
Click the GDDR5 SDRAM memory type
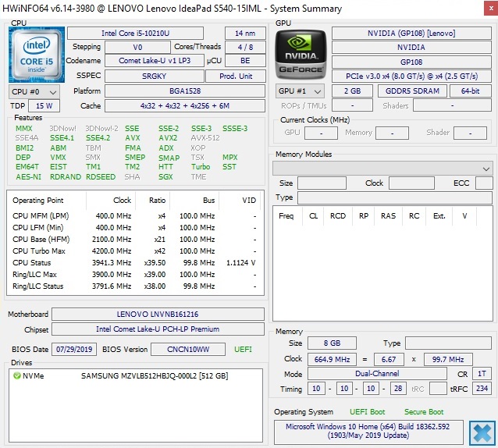[x=412, y=91]
